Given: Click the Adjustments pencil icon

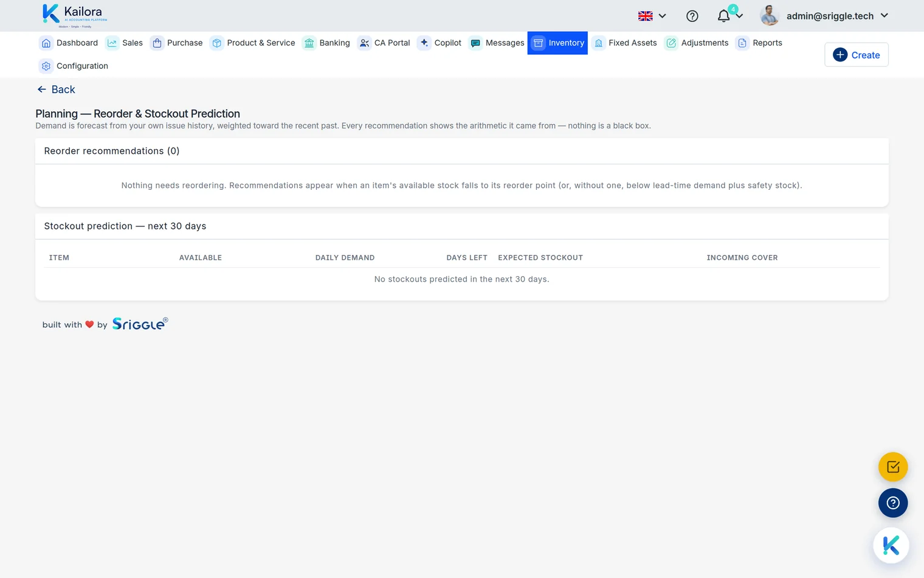Looking at the screenshot, I should click(x=671, y=43).
